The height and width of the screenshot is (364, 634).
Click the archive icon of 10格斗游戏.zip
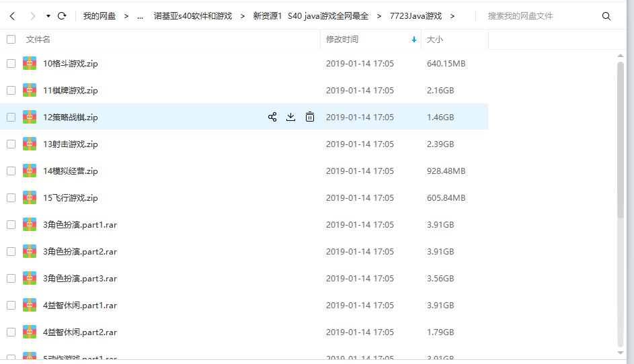point(30,63)
